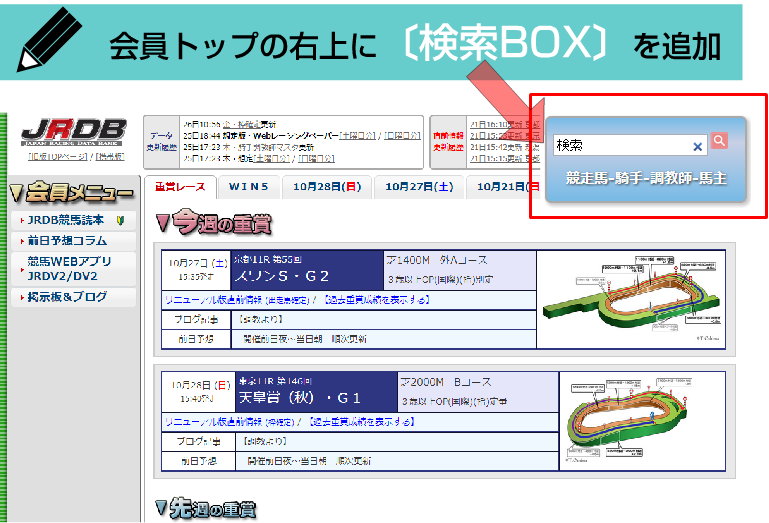Image resolution: width=769 pixels, height=523 pixels.
Task: Collapse the 今週の重賞 section heading
Action: pyautogui.click(x=213, y=223)
